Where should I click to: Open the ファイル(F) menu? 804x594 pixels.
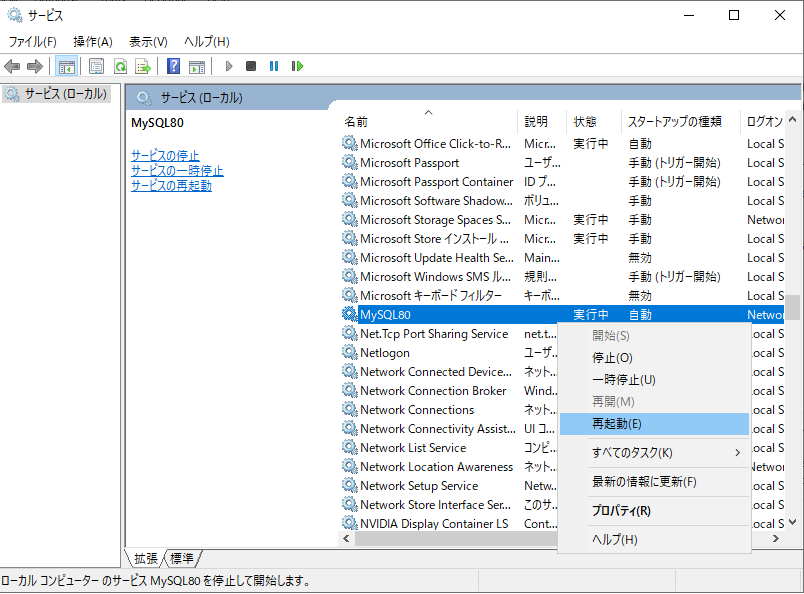click(x=32, y=42)
